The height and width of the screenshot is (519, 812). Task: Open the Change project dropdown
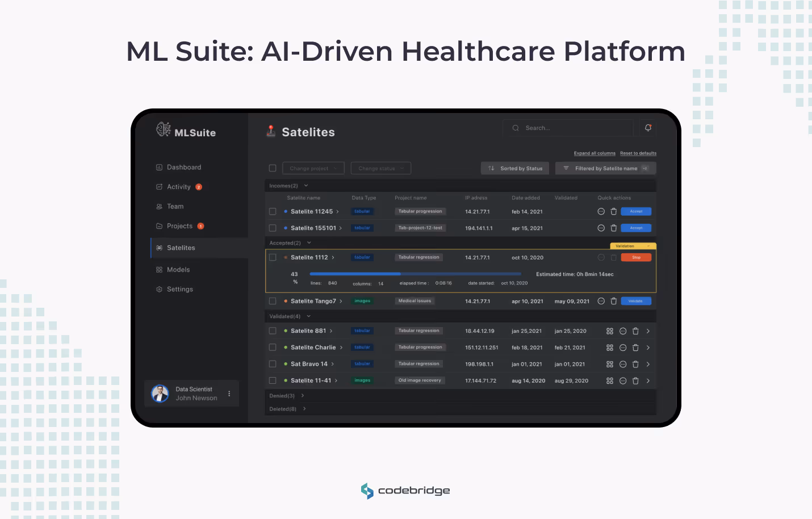(313, 168)
